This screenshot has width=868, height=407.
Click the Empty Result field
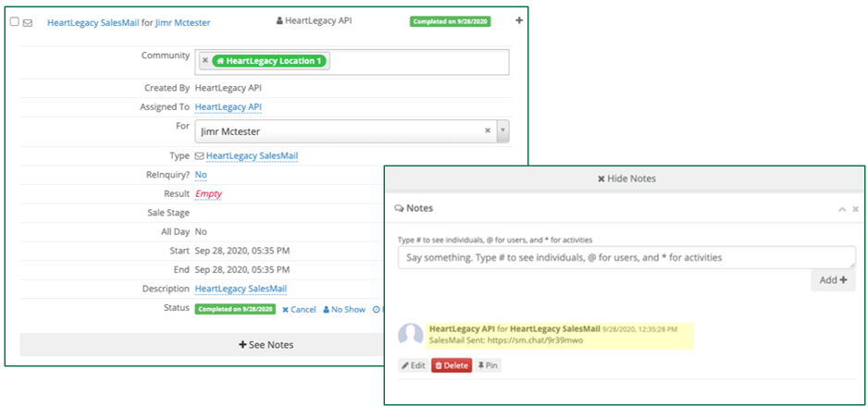208,194
